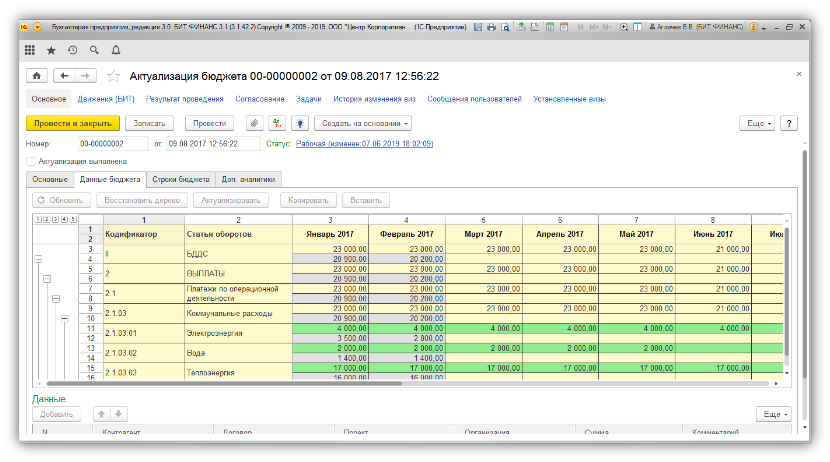The width and height of the screenshot is (830, 462).
Task: Navigate back with the left arrow button
Action: 65,75
